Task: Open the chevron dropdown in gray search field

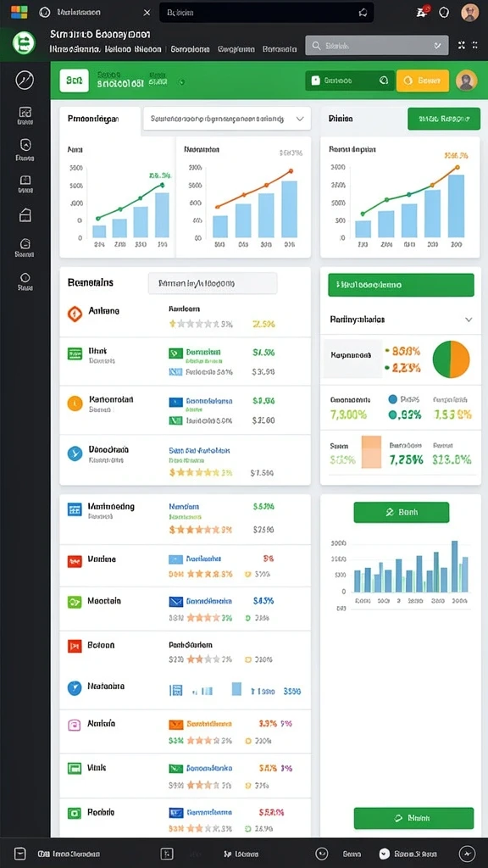Action: (438, 46)
